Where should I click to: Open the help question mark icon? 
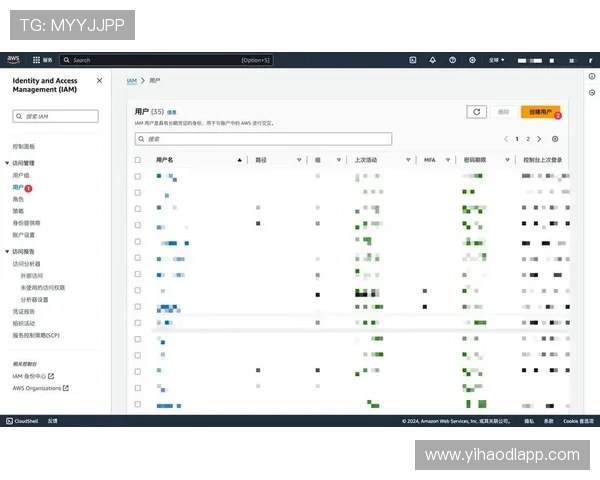pyautogui.click(x=452, y=60)
